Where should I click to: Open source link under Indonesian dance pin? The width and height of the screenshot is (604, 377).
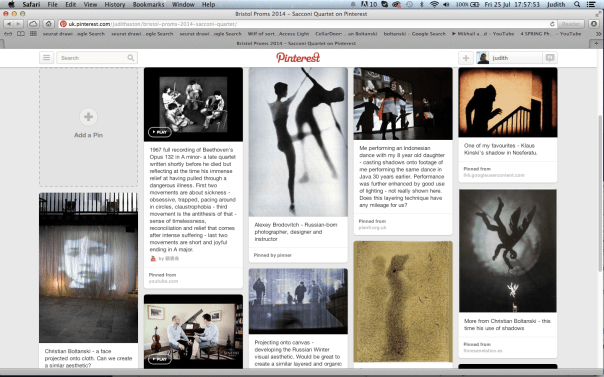coord(372,228)
